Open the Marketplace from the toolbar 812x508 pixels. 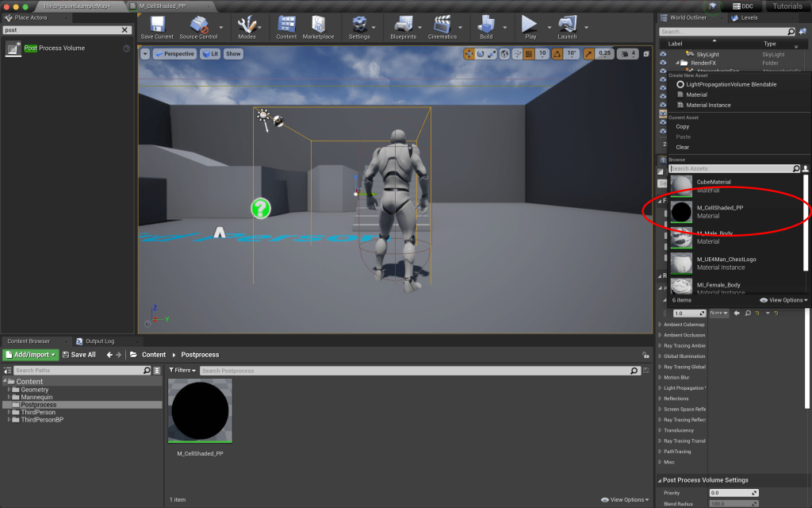point(318,25)
